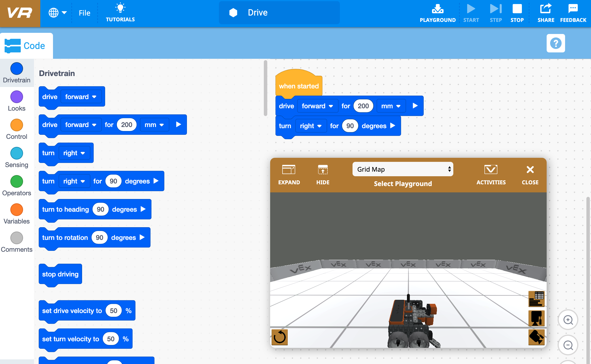
Task: Switch to the robot's first-person camera view
Action: pyautogui.click(x=536, y=318)
